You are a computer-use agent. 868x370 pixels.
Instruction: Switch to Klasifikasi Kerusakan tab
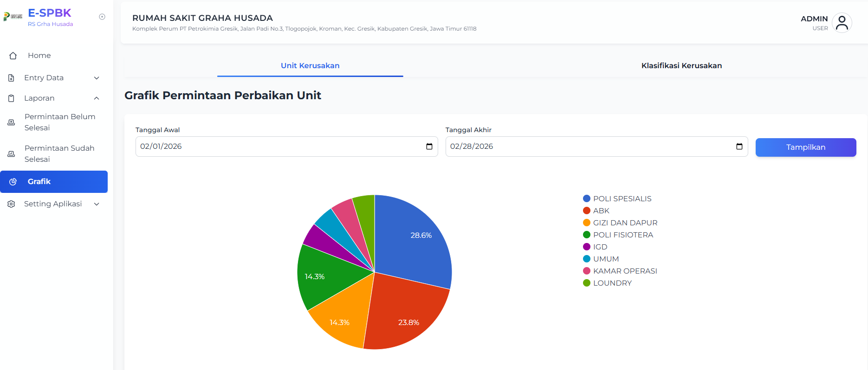click(681, 66)
